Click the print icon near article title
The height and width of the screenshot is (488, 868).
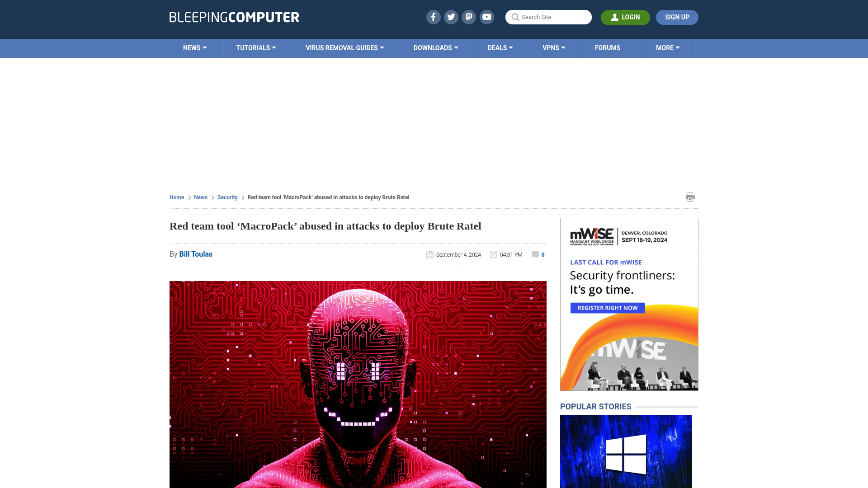[690, 197]
